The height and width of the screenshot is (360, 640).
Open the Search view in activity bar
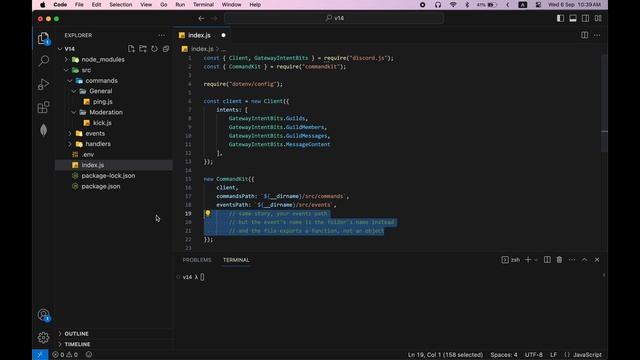pyautogui.click(x=43, y=61)
